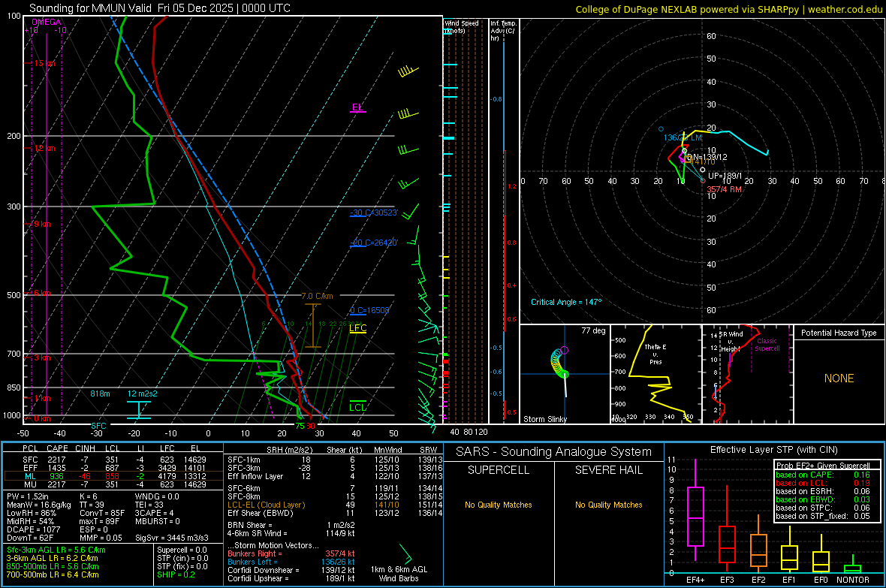The width and height of the screenshot is (886, 588).
Task: Click the green LCL marker on skew-T
Action: coord(357,406)
